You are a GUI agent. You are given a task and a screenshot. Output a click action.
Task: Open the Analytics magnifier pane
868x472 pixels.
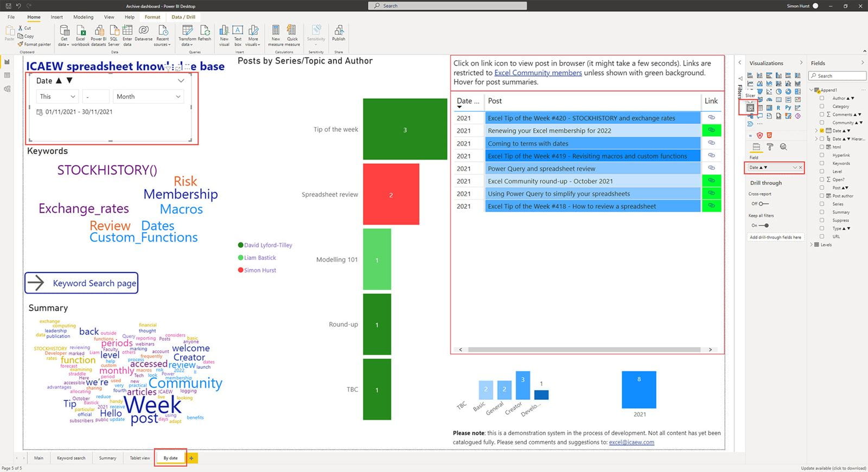(x=783, y=147)
